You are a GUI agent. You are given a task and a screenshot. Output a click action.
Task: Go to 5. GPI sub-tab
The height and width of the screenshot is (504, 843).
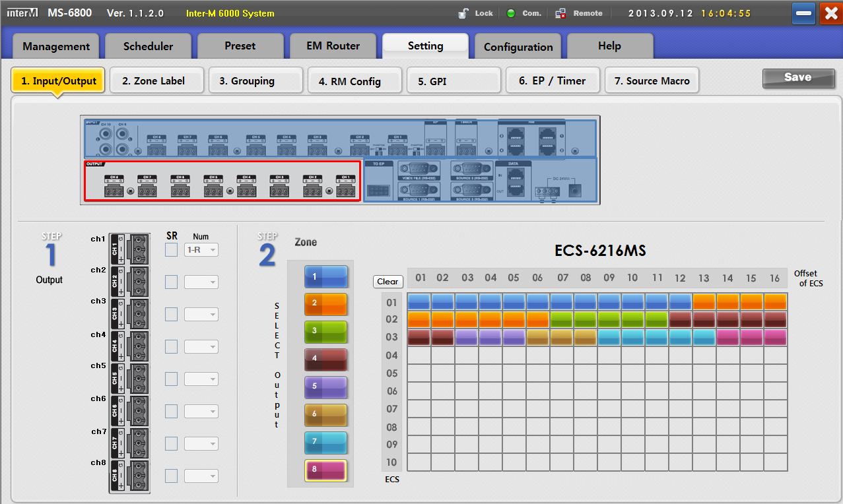pyautogui.click(x=454, y=80)
